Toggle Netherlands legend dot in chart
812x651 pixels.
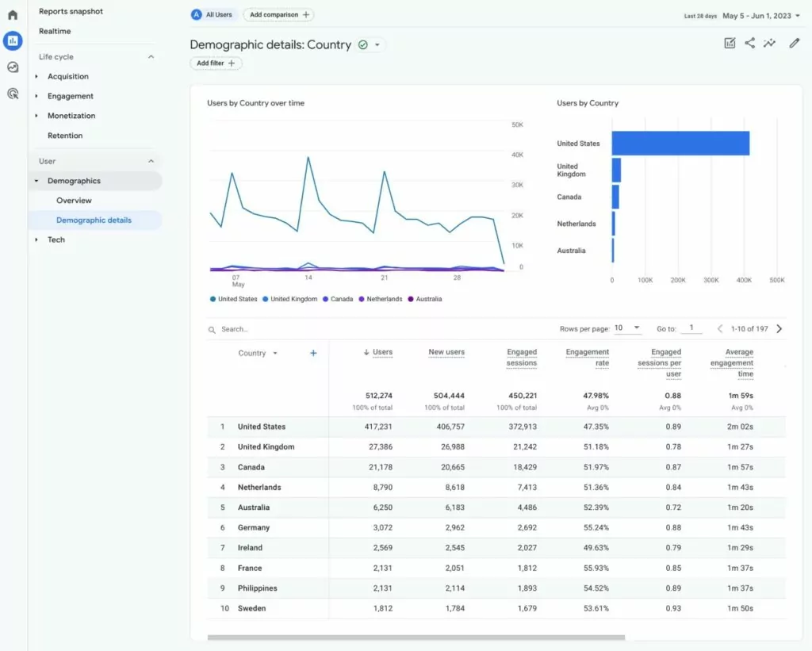pyautogui.click(x=362, y=300)
